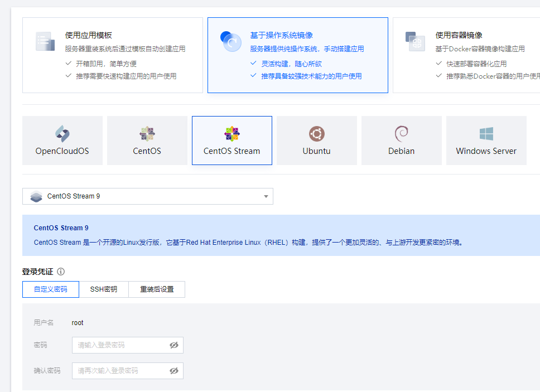The height and width of the screenshot is (392, 540).
Task: Click the 请再次输入登录密码 confirm input
Action: pos(120,371)
